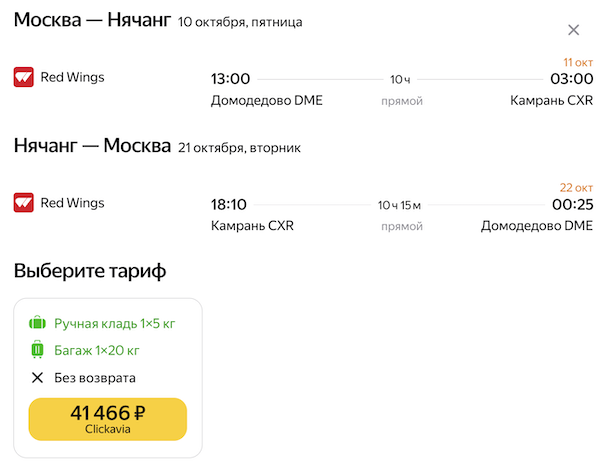600x465 pixels.
Task: Click the 03:00 arrival time
Action: [x=572, y=79]
